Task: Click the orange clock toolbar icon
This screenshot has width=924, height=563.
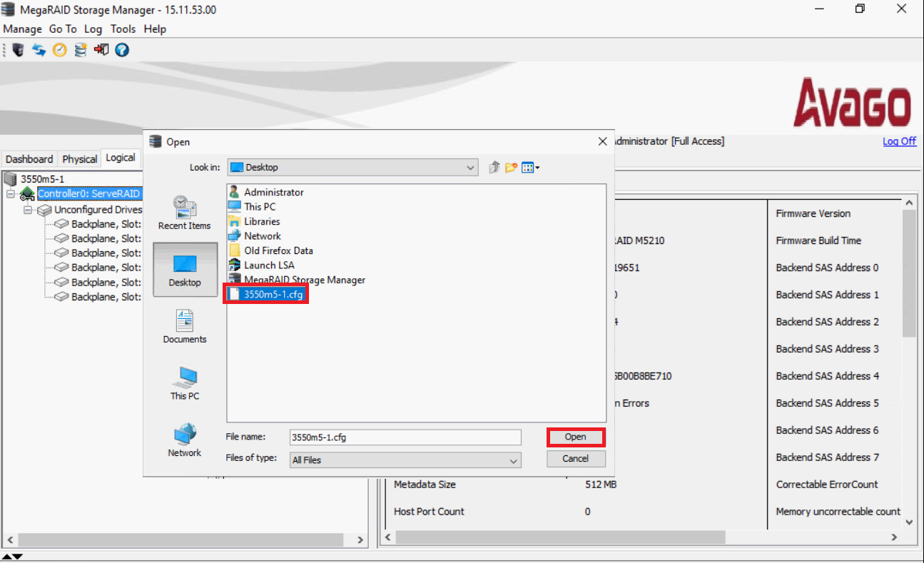Action: 59,50
